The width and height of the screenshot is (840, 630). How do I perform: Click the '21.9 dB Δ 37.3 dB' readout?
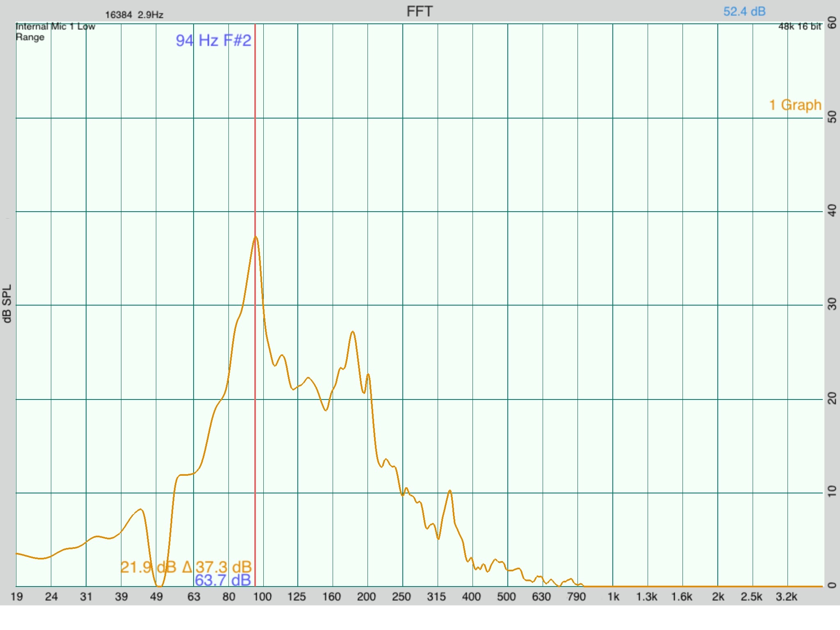pos(186,567)
